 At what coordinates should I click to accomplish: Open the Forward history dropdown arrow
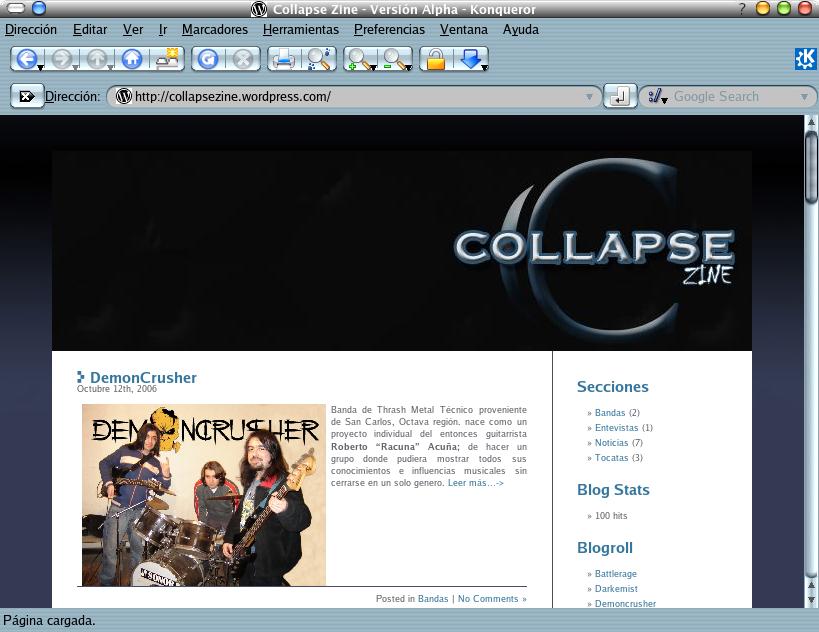click(x=75, y=67)
